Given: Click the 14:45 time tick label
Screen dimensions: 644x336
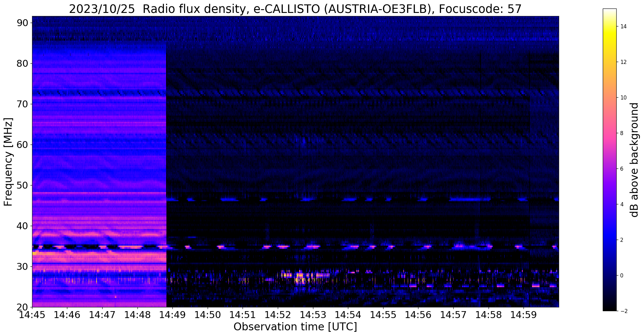Looking at the screenshot, I should point(32,315).
